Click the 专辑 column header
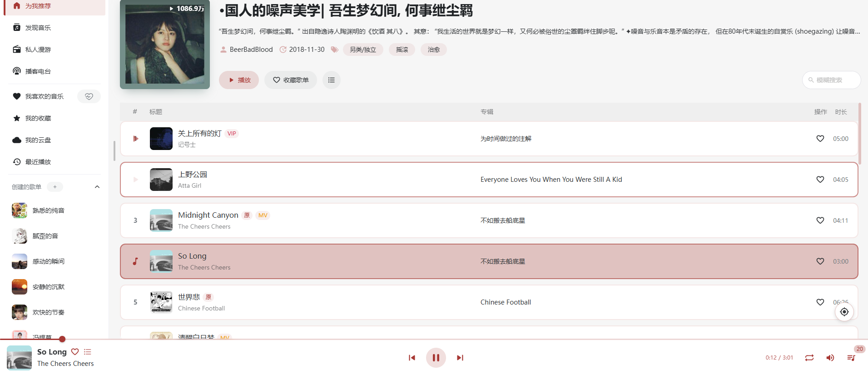Viewport: 868px width, 375px height. [x=487, y=112]
